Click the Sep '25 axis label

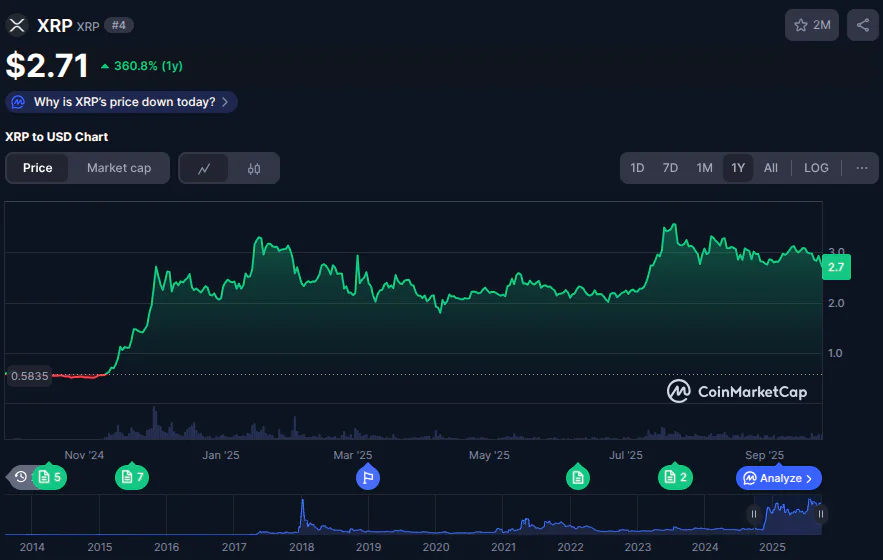click(x=764, y=455)
